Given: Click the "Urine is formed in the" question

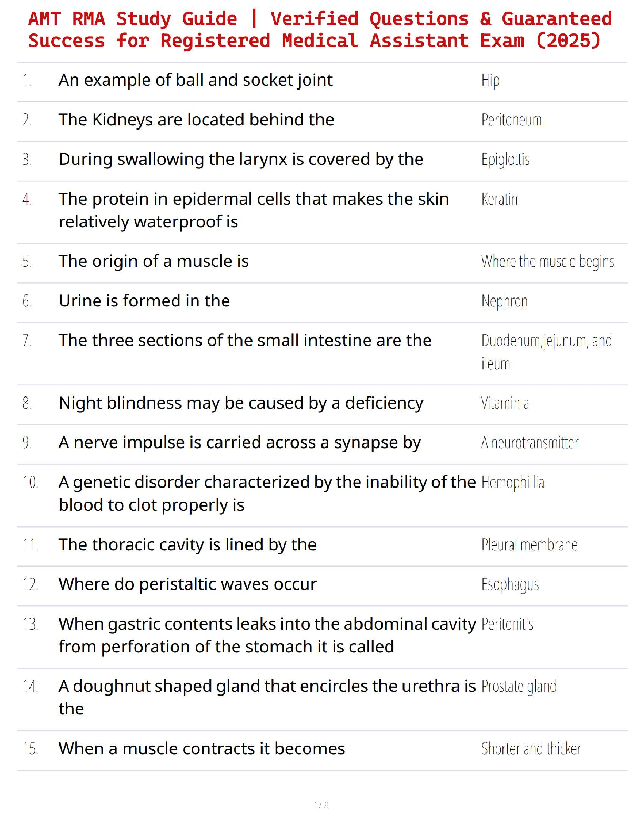Looking at the screenshot, I should pos(144,301).
